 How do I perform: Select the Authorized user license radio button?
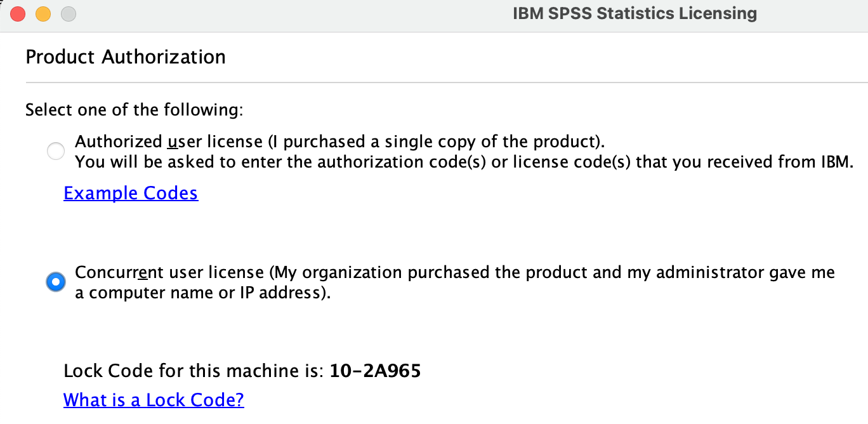click(x=56, y=151)
